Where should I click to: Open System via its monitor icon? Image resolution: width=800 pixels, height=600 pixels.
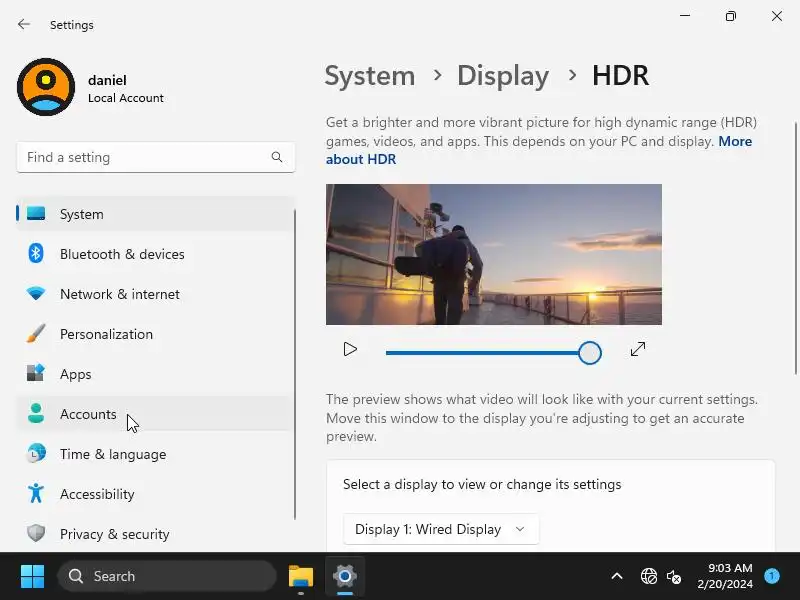[x=36, y=213]
